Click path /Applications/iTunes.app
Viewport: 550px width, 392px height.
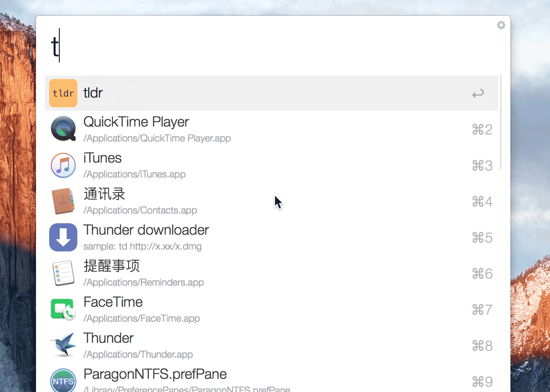click(x=134, y=174)
